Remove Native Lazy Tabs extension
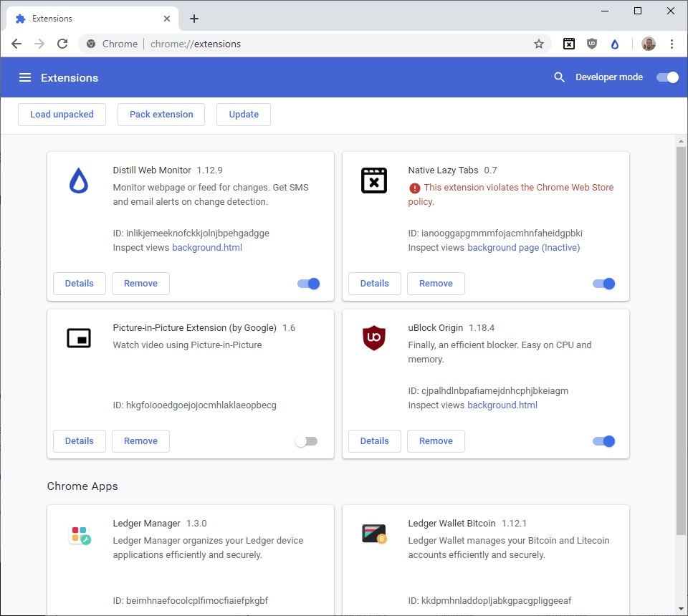This screenshot has height=616, width=688. click(436, 283)
